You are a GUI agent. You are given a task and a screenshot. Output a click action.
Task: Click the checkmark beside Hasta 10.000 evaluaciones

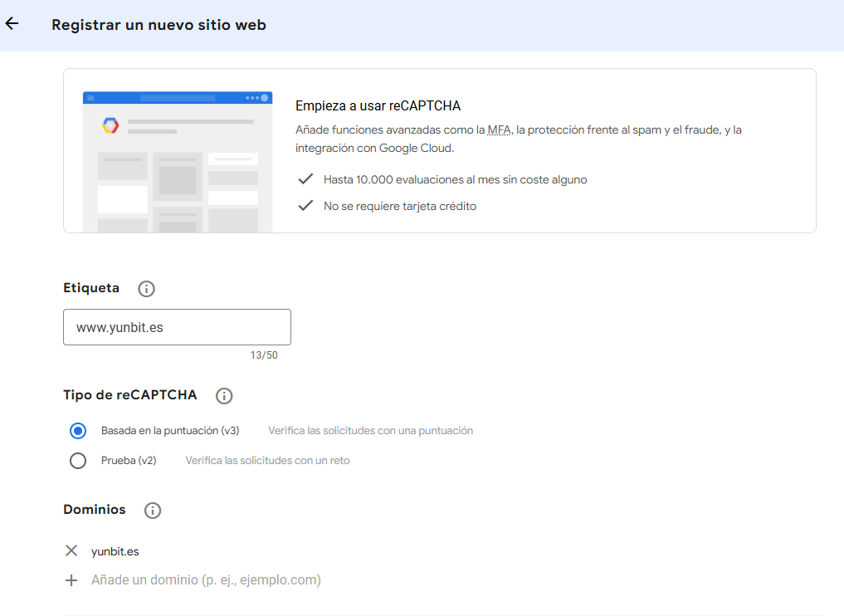(305, 179)
